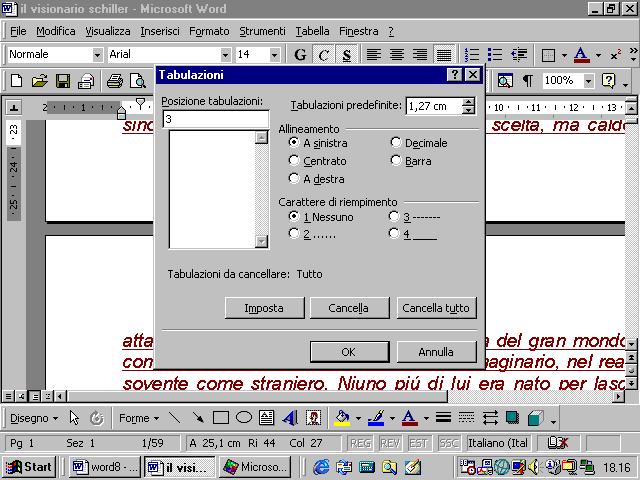
Task: Open a file with the folder icon
Action: tap(40, 81)
